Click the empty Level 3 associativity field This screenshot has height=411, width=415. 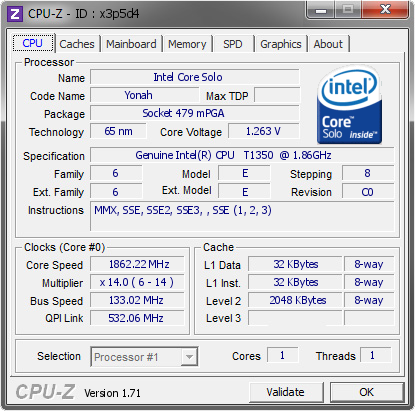click(x=369, y=318)
